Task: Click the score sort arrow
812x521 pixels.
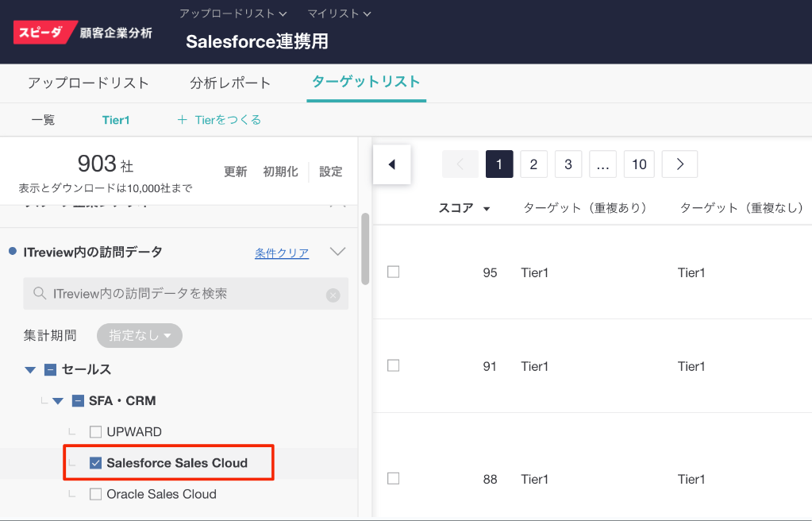Action: coord(487,209)
